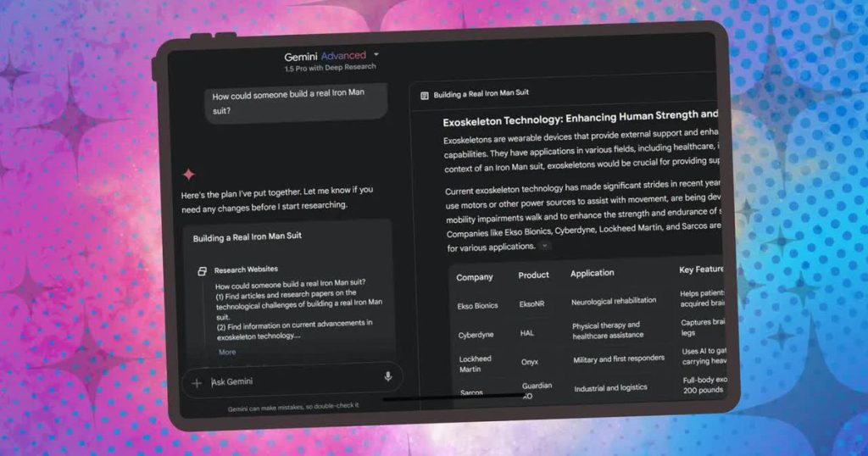
Task: Click the 'Exoskeleton Technology' section heading
Action: [580, 115]
